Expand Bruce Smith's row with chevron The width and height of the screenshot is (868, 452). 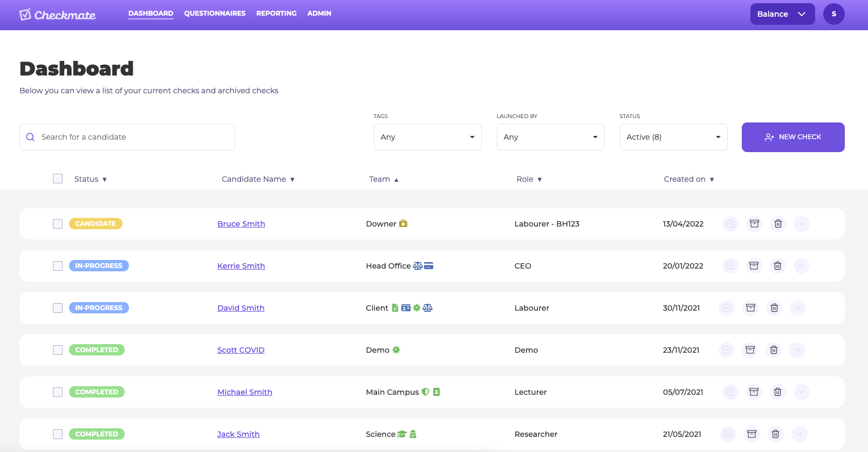coord(802,224)
